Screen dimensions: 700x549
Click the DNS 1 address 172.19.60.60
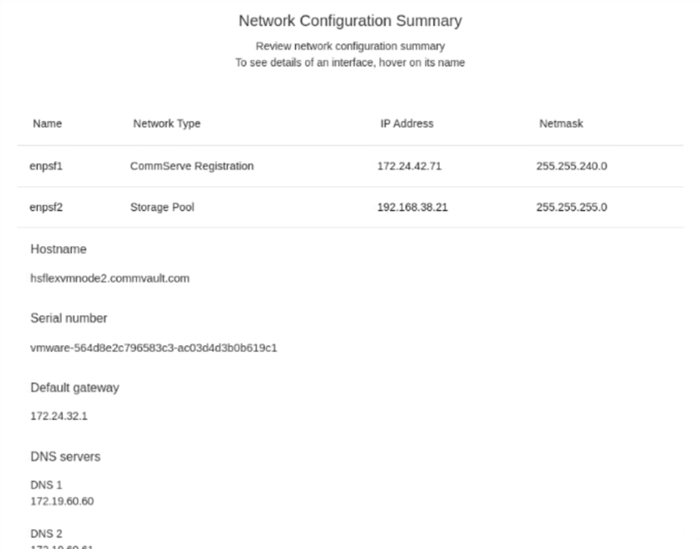pos(62,500)
